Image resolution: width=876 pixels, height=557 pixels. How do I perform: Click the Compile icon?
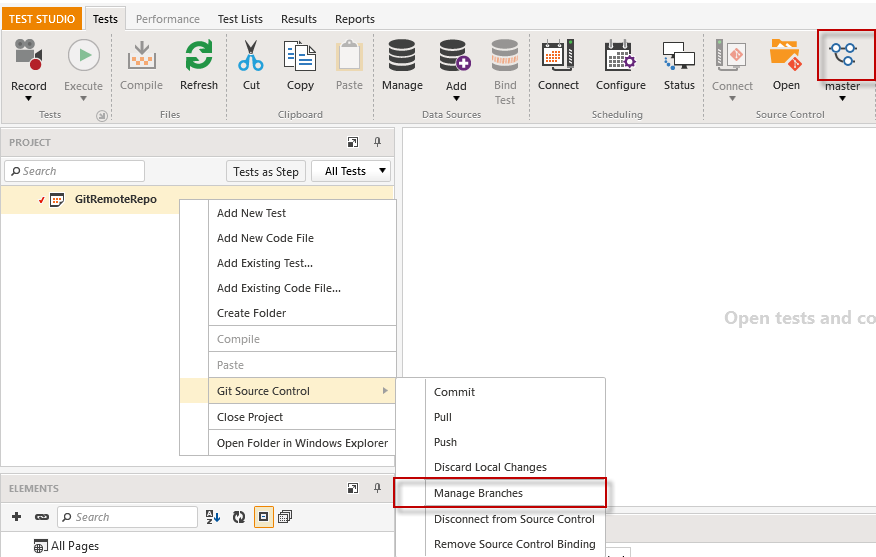click(x=141, y=55)
